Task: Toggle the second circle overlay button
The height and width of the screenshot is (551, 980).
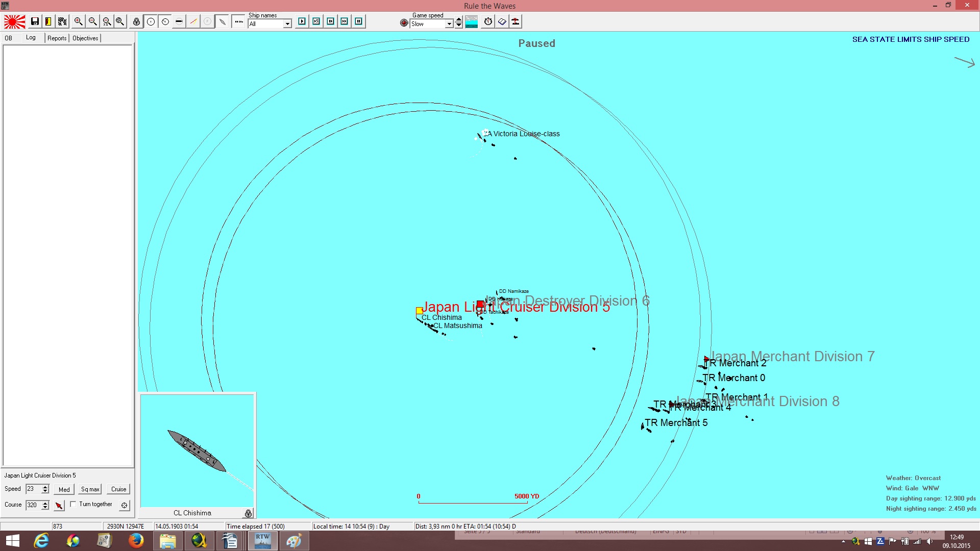Action: 165,21
